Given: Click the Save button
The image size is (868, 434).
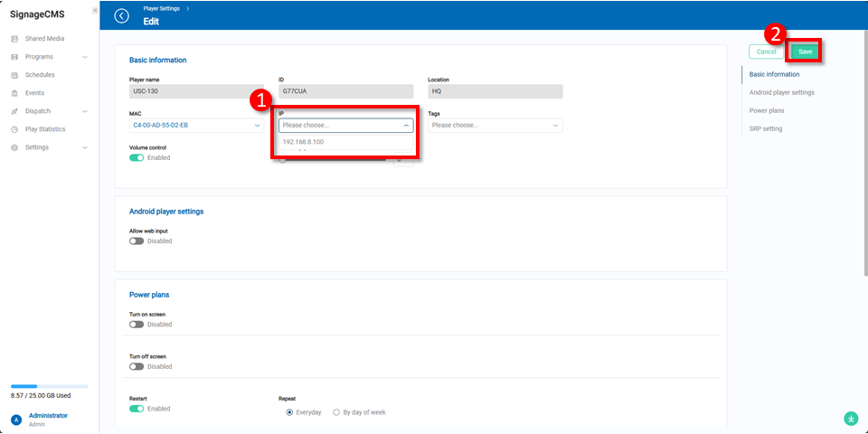Looking at the screenshot, I should pyautogui.click(x=805, y=52).
